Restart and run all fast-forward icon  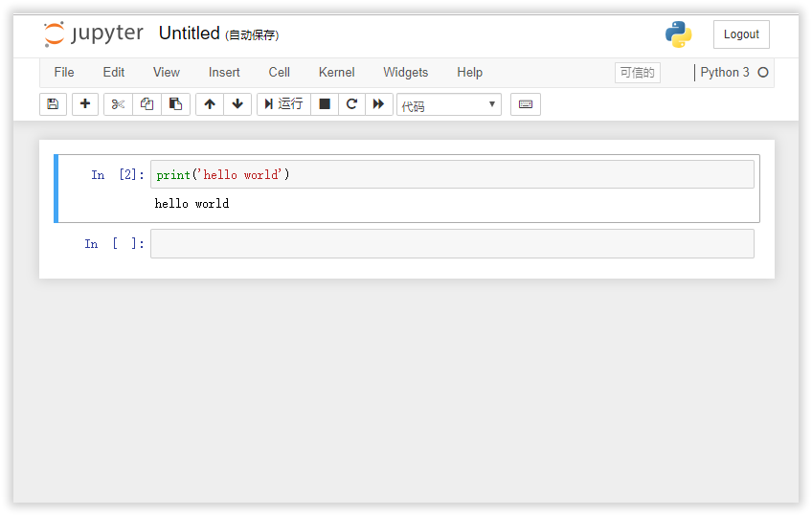coord(379,104)
